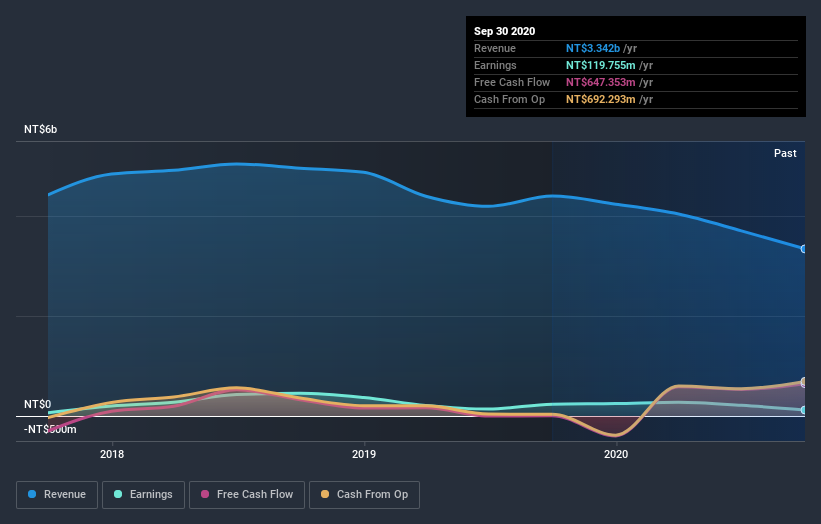The image size is (821, 524).
Task: Click the teal Earnings data point at chart end
Action: pyautogui.click(x=804, y=410)
